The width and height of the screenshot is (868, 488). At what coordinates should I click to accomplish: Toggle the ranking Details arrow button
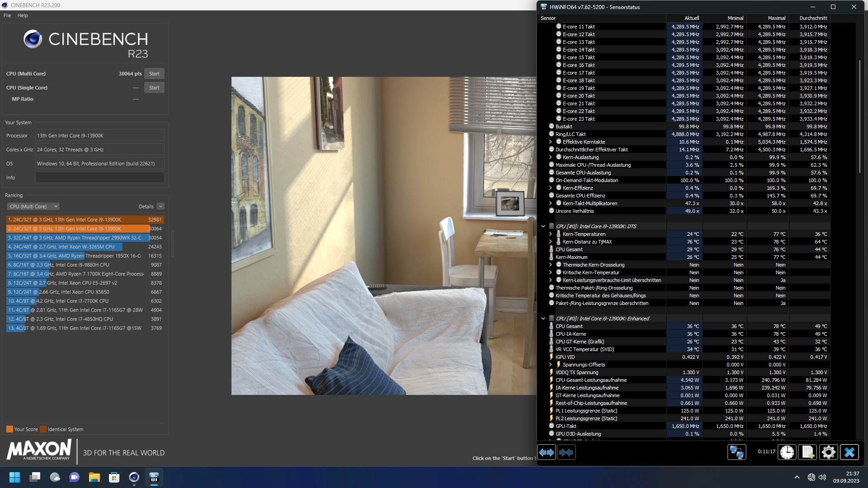(x=160, y=206)
